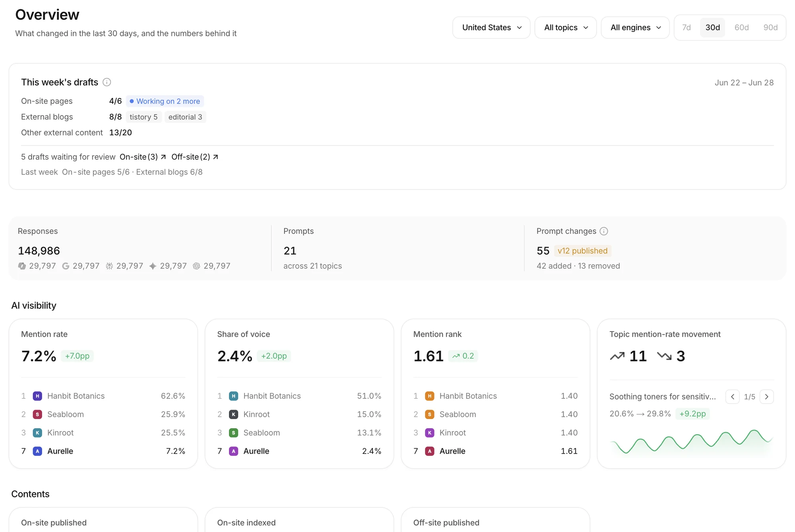795x532 pixels.
Task: Open the All topics dropdown
Action: point(565,27)
